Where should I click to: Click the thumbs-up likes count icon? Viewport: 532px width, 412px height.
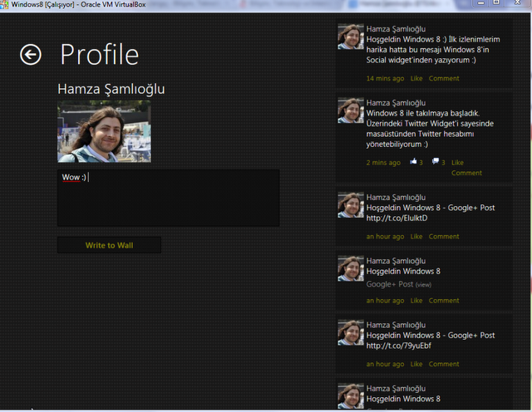point(413,161)
